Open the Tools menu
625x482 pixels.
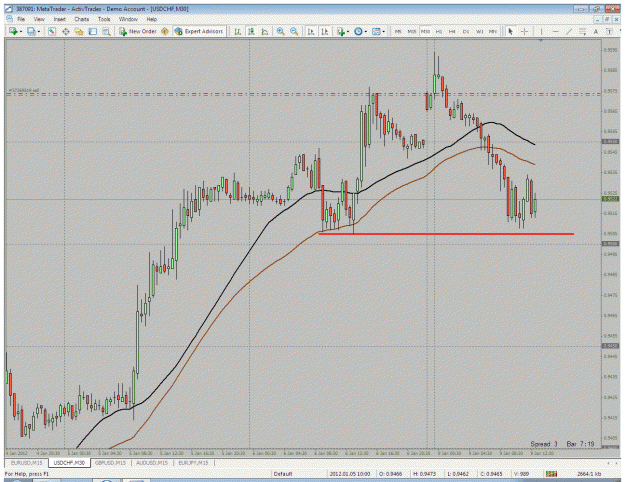(104, 19)
